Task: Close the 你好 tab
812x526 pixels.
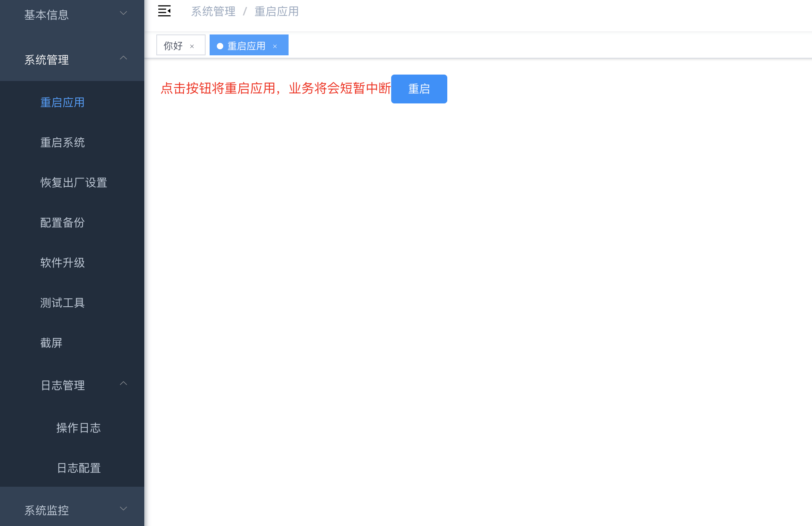Action: click(x=192, y=47)
